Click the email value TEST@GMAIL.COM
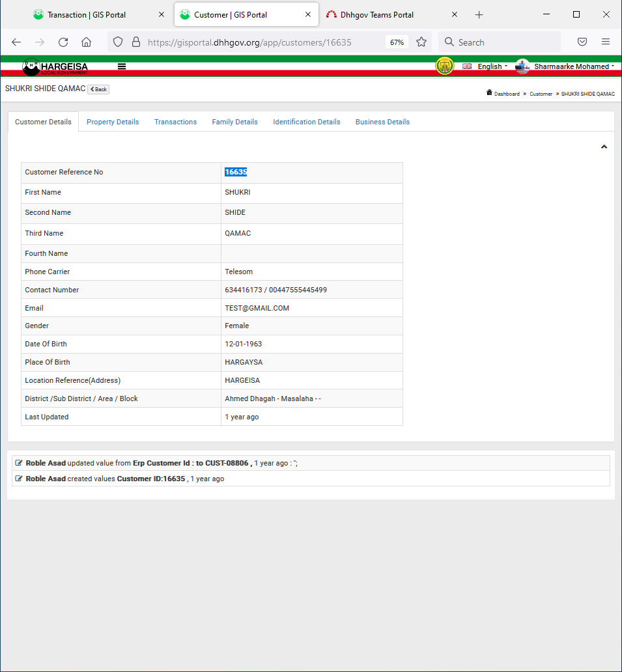622x672 pixels. [x=257, y=308]
